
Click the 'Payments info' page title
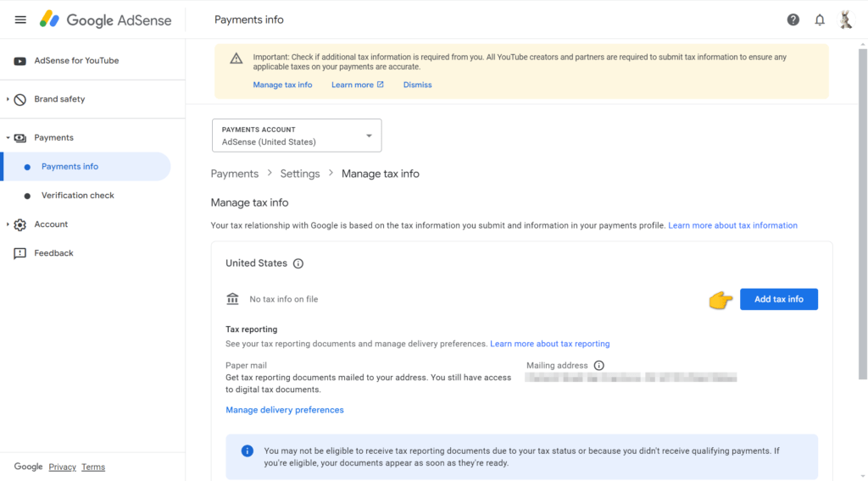click(x=249, y=20)
